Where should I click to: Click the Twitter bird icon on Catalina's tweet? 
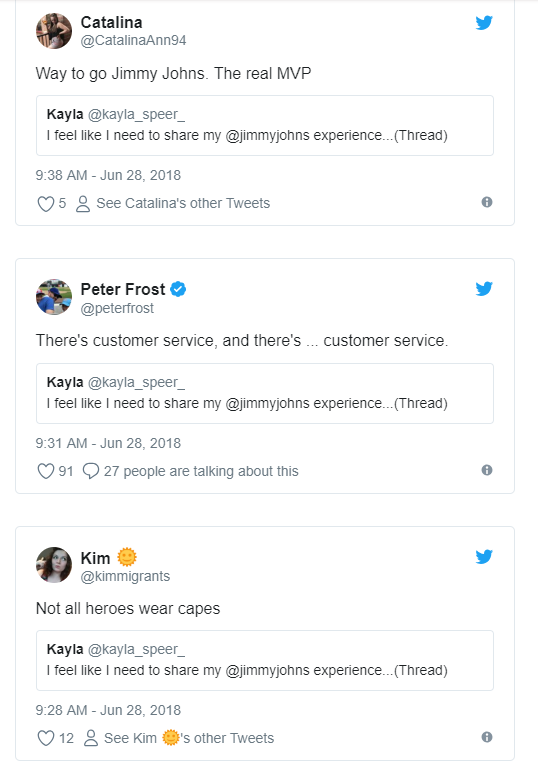click(484, 23)
